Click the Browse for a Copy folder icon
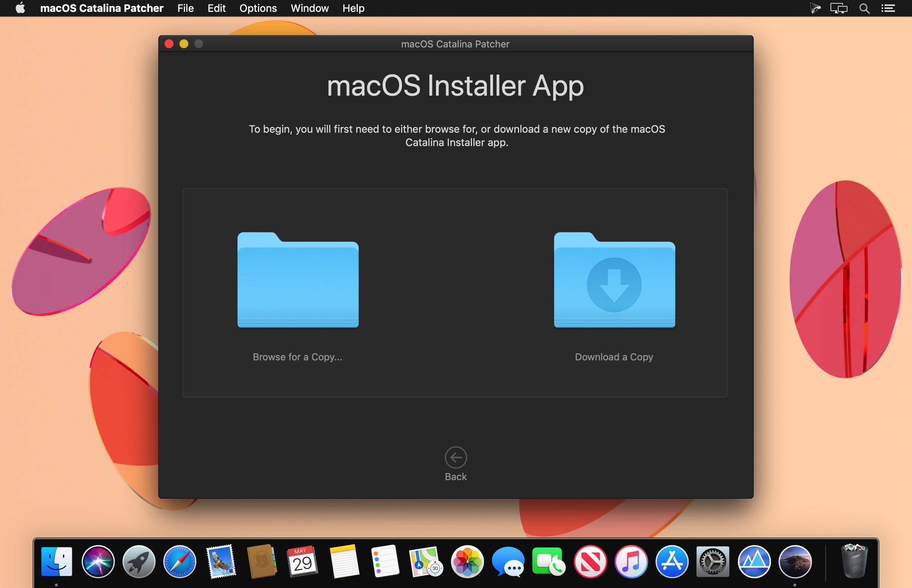This screenshot has height=588, width=912. (x=298, y=280)
